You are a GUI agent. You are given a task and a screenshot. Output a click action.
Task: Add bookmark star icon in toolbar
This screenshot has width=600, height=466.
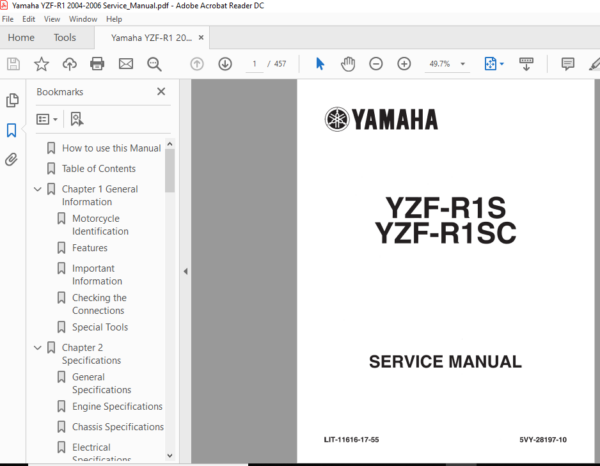pos(41,64)
